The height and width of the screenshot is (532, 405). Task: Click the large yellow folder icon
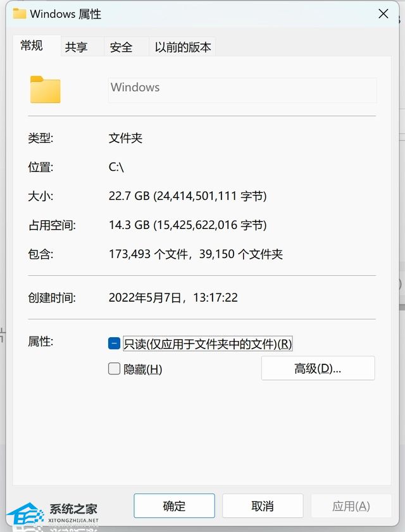(x=45, y=90)
